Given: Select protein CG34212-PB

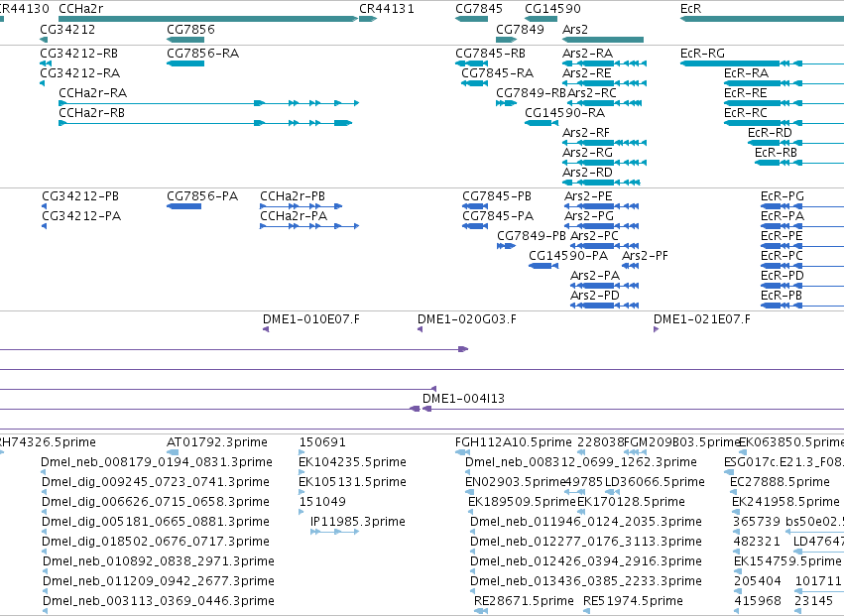Looking at the screenshot, I should [45, 206].
